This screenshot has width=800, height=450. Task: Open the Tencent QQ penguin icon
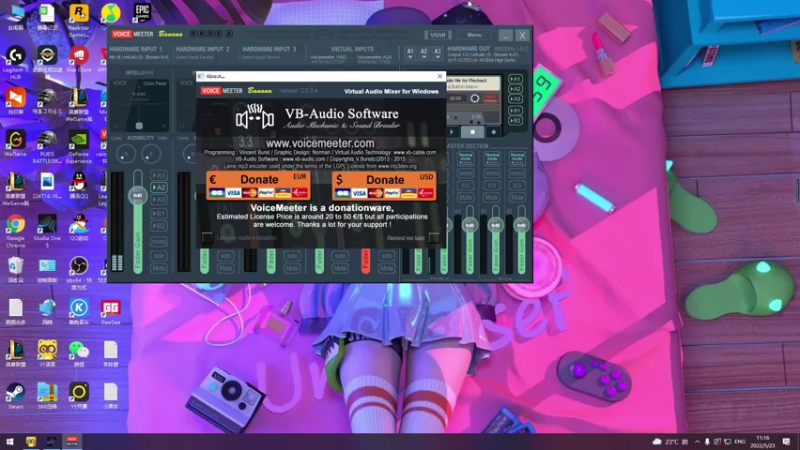(x=79, y=185)
